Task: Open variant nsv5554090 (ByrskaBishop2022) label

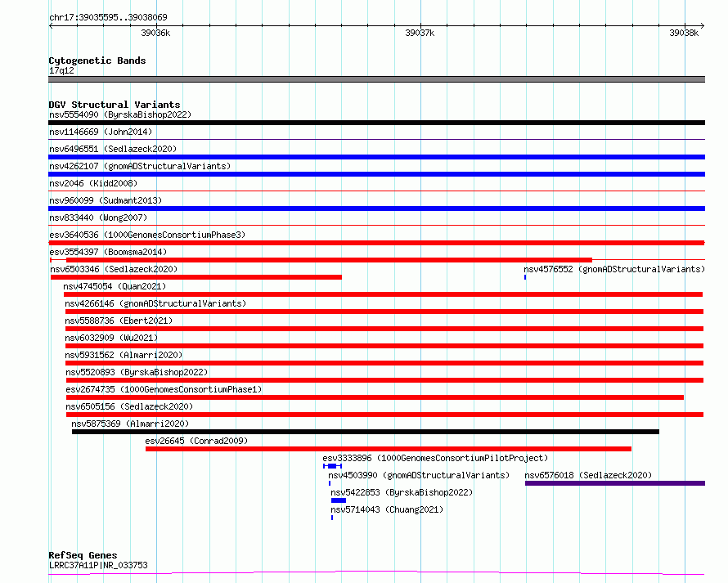Action: pos(120,114)
